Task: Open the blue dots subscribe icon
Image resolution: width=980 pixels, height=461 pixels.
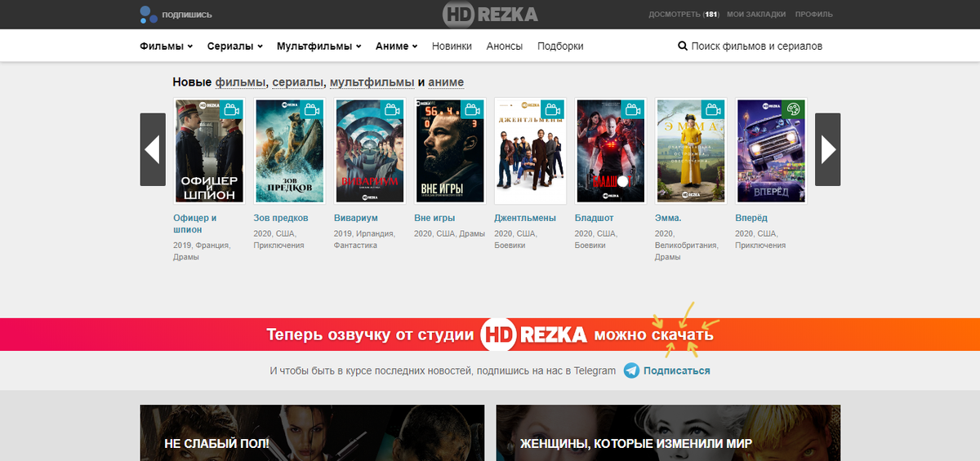Action: [x=149, y=14]
